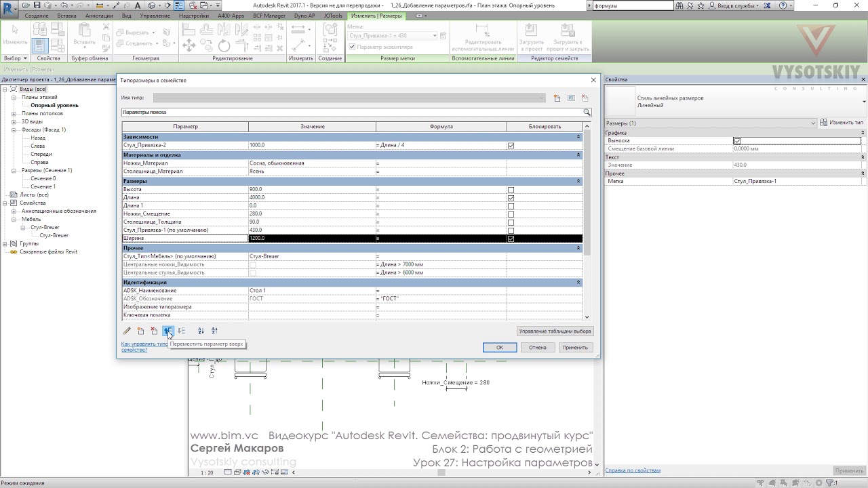Click the Ширина value cell 1200.0
This screenshot has width=868, height=488.
(312, 239)
